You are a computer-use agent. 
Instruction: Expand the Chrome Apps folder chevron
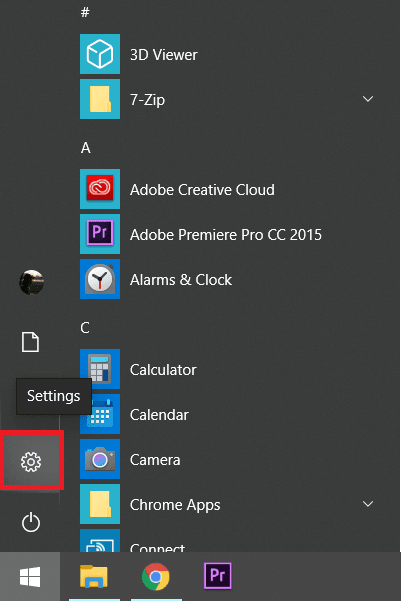(x=368, y=504)
